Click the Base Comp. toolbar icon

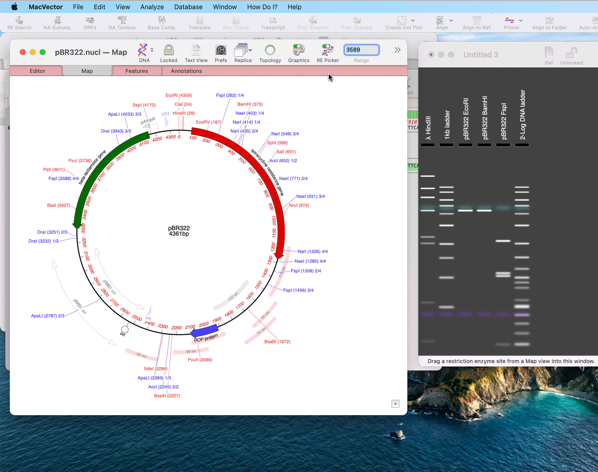pos(162,23)
